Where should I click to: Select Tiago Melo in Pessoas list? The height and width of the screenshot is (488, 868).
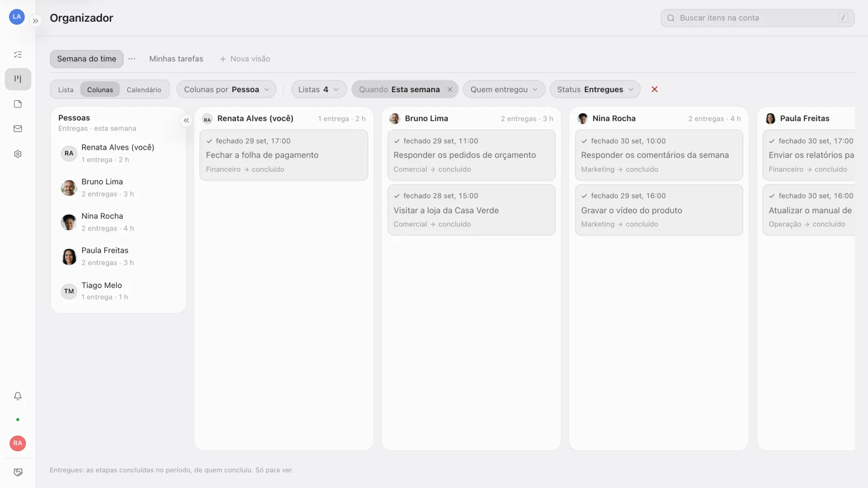(118, 291)
